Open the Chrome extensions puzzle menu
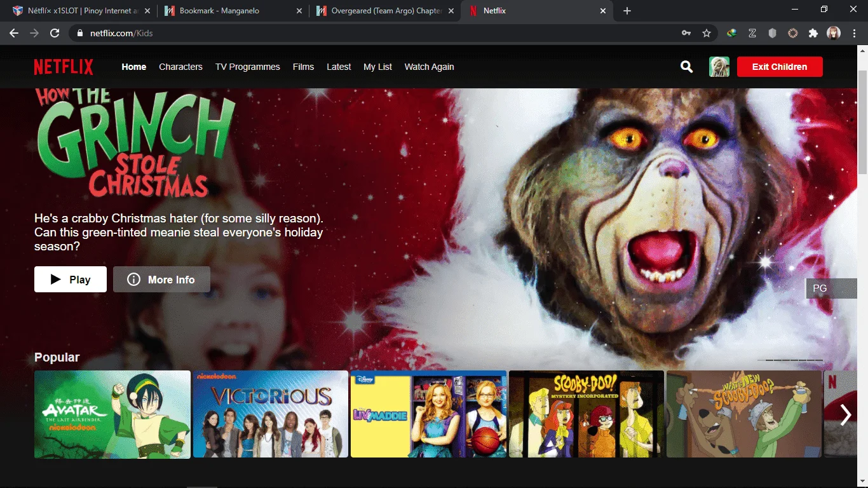 (813, 33)
